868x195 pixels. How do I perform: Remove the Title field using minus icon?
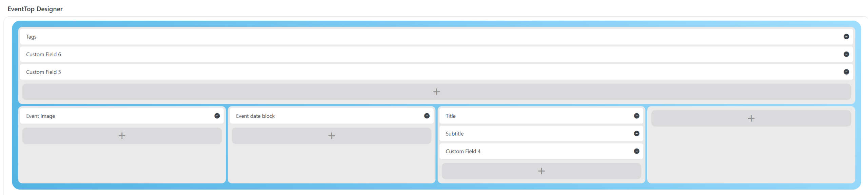tap(636, 116)
